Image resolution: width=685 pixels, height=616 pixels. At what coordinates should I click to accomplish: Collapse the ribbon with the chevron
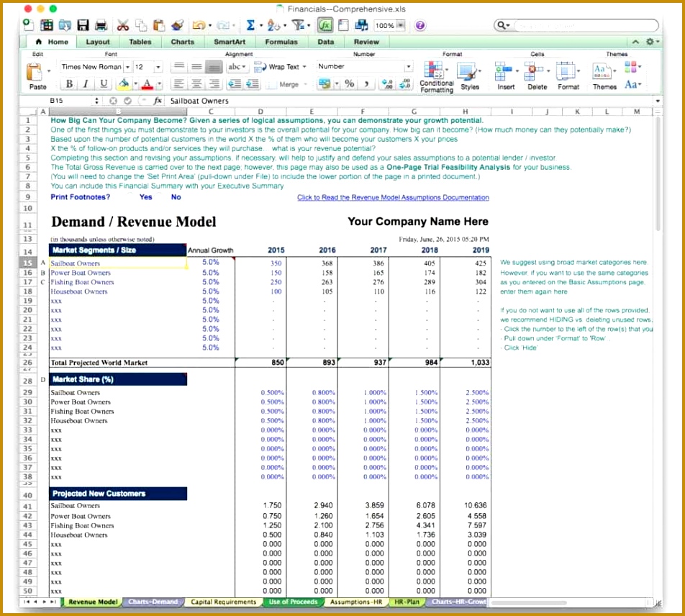(635, 42)
